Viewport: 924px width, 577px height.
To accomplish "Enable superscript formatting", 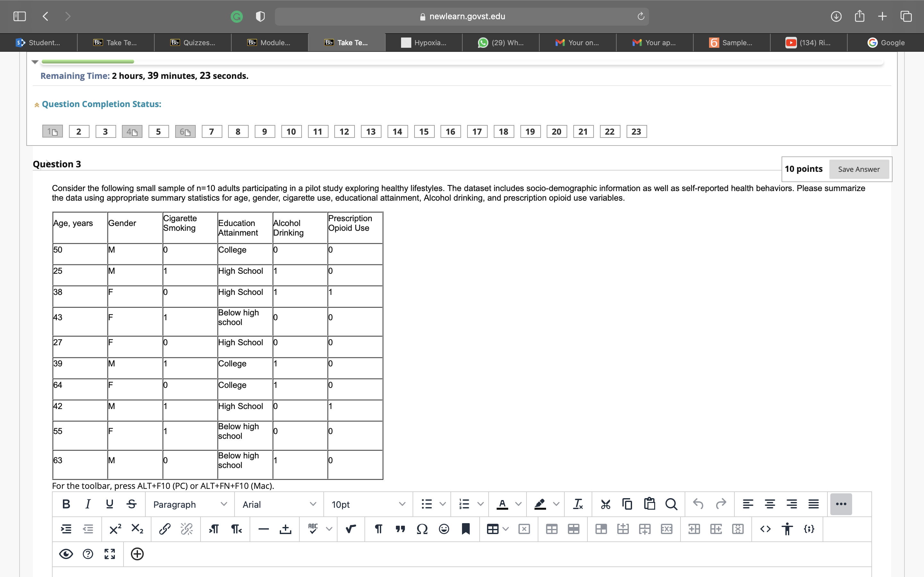I will [x=115, y=529].
